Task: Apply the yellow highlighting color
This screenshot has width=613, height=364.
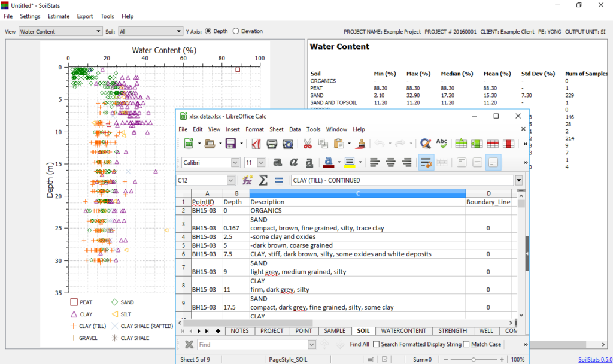Action: 350,162
